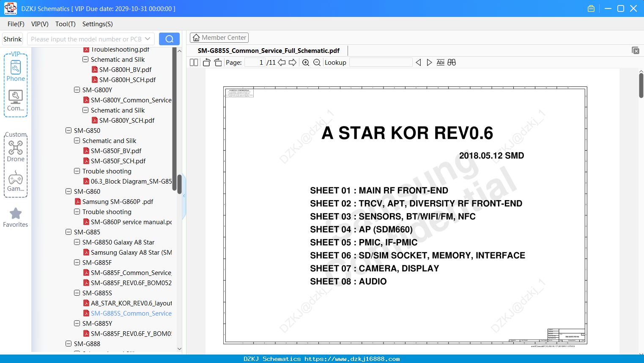Screen dimensions: 644x363
Task: Open Samsung SM-G860P .pdf PDF icon
Action: pos(78,201)
